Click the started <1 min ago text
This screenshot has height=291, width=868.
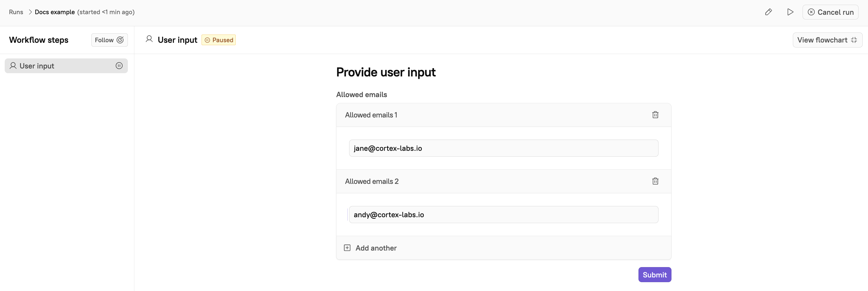(106, 12)
